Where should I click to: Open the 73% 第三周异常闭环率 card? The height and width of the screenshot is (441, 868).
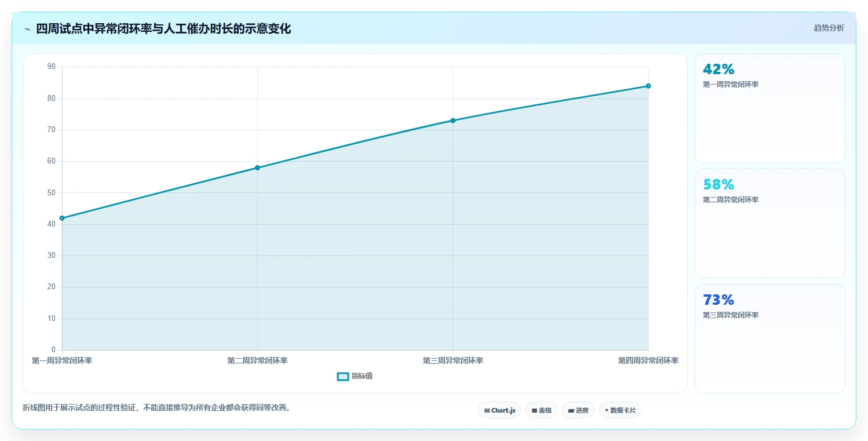769,338
